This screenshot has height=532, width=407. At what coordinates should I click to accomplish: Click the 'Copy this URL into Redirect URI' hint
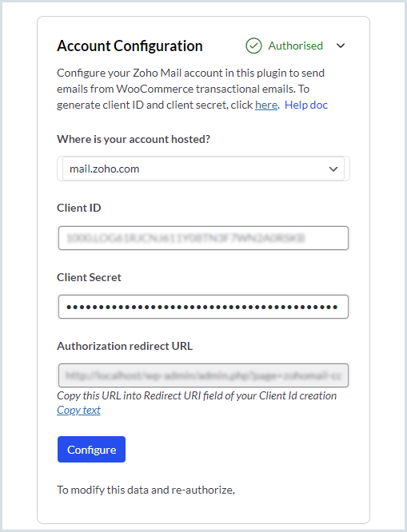[197, 395]
